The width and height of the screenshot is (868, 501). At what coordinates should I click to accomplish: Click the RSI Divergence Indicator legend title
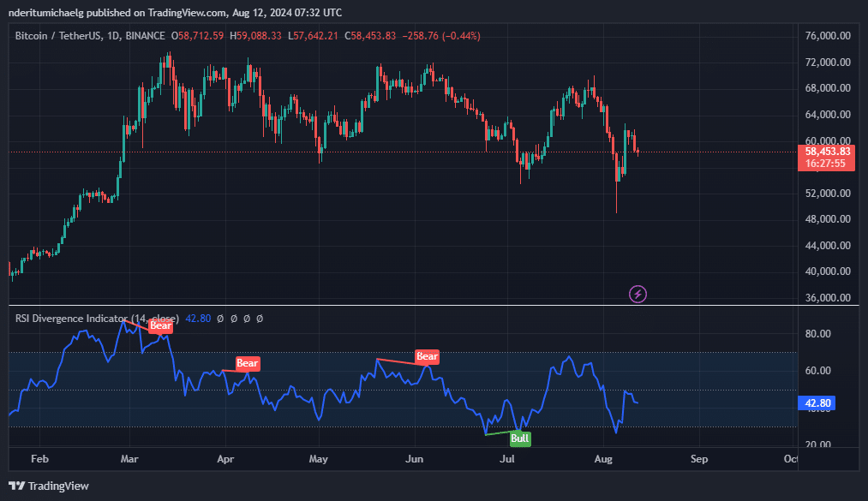pyautogui.click(x=97, y=319)
